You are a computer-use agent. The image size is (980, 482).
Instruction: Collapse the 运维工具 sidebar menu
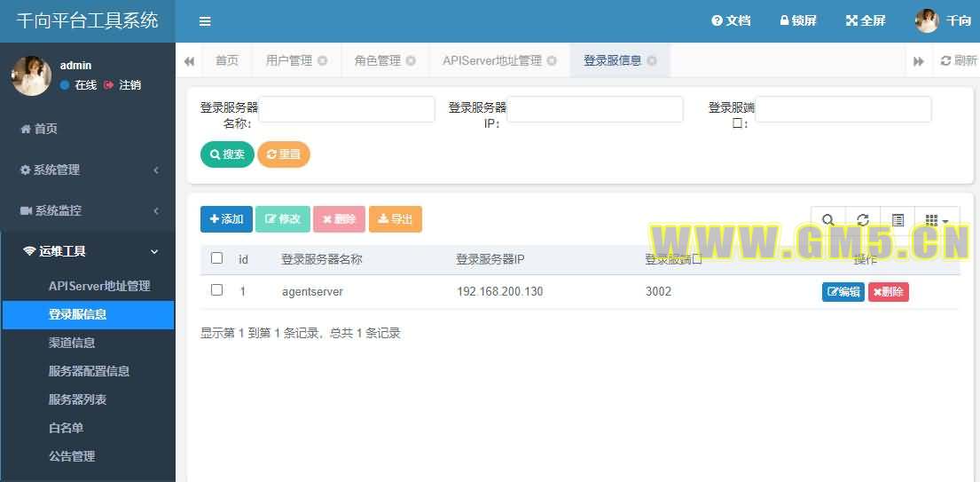(87, 251)
